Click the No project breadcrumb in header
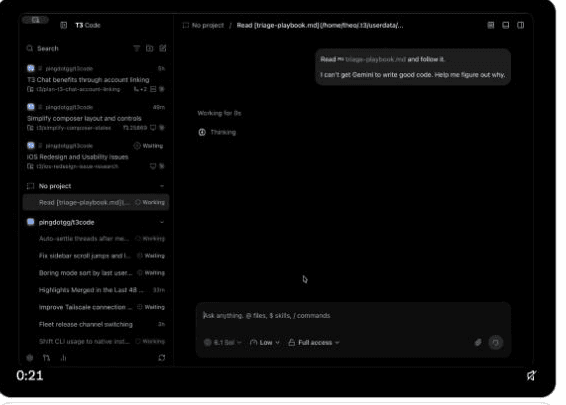566x405 pixels. click(203, 25)
